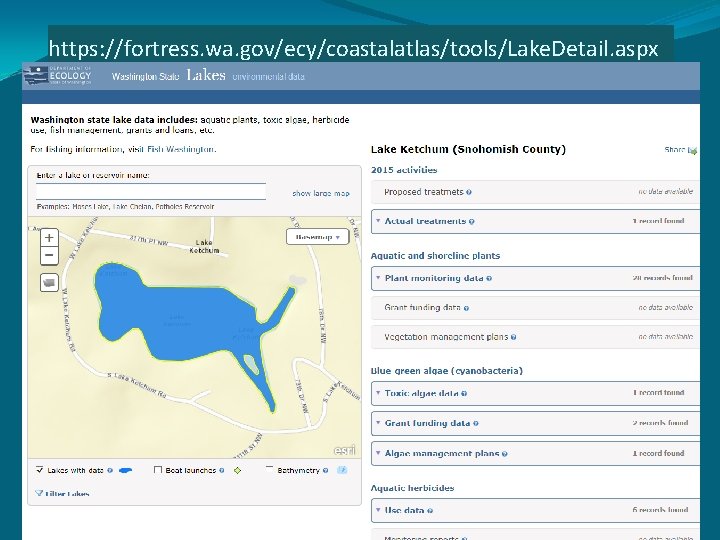Click the Washington state extent map icon
Screen dimensions: 720x540
point(49,282)
